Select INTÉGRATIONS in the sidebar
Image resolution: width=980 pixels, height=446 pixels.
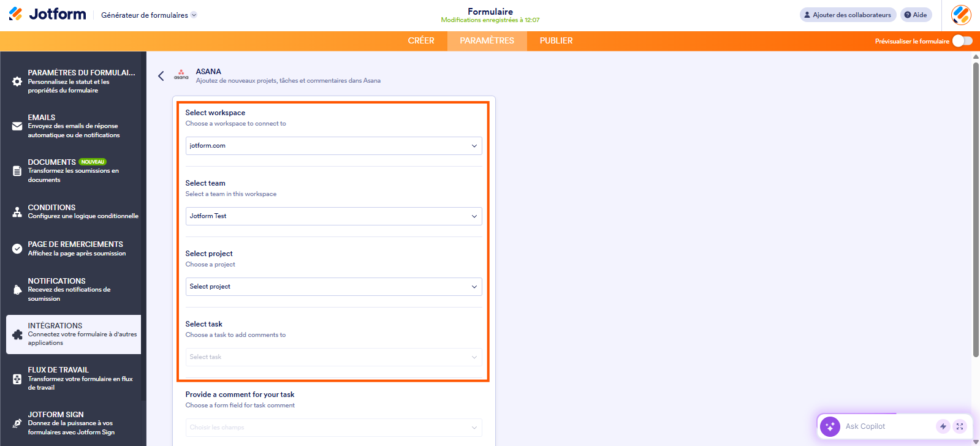pyautogui.click(x=74, y=334)
